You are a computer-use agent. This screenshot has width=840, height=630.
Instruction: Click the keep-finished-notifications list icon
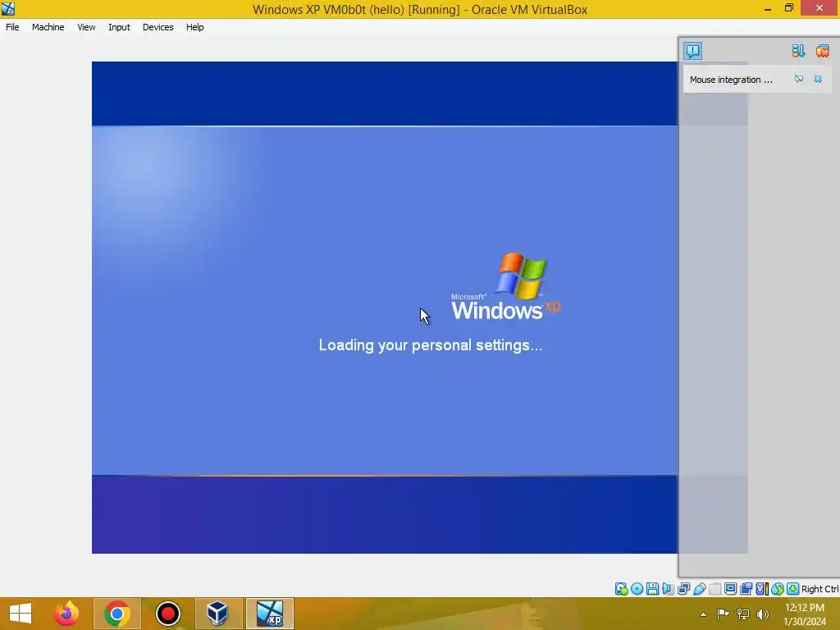(798, 51)
